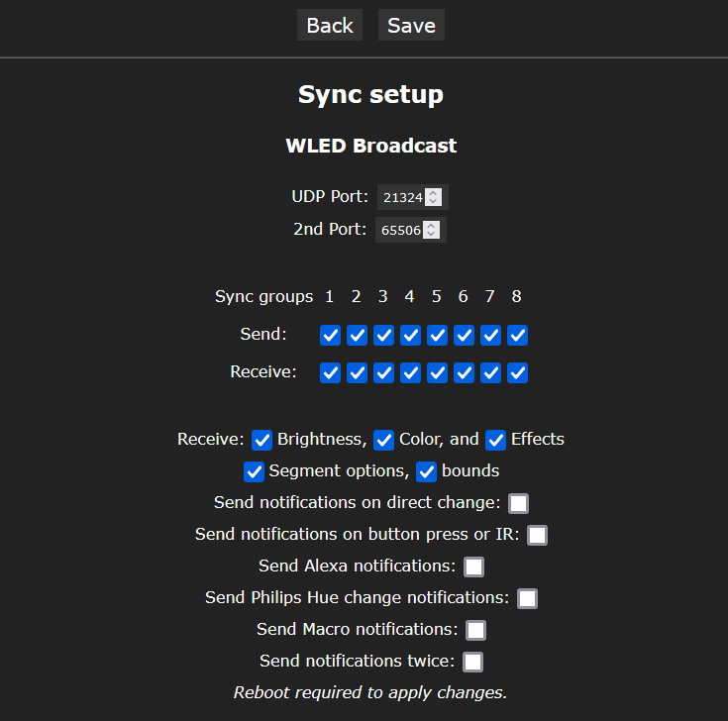Viewport: 728px width, 721px height.
Task: Enable Send notifications twice
Action: pos(473,662)
